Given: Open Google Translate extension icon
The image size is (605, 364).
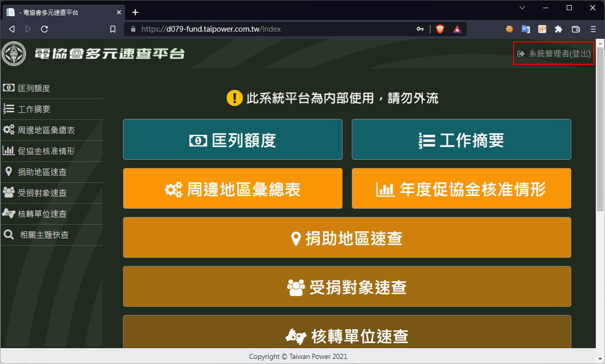Looking at the screenshot, I should (525, 29).
